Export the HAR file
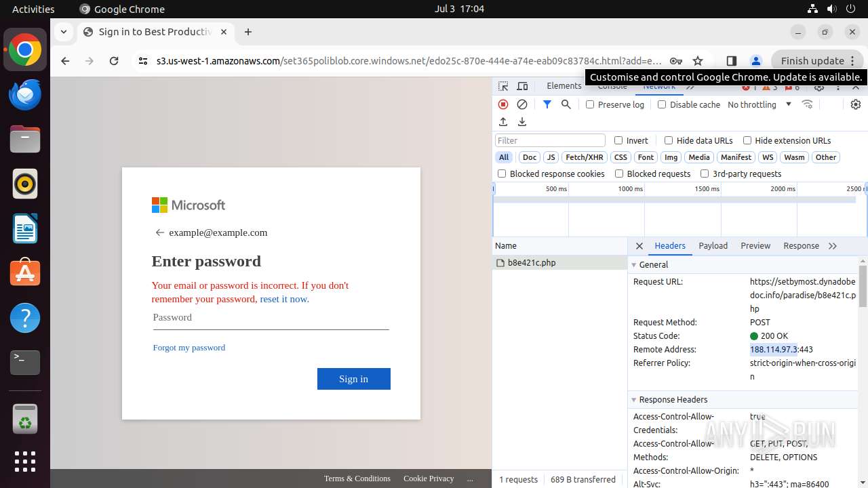 pos(522,122)
